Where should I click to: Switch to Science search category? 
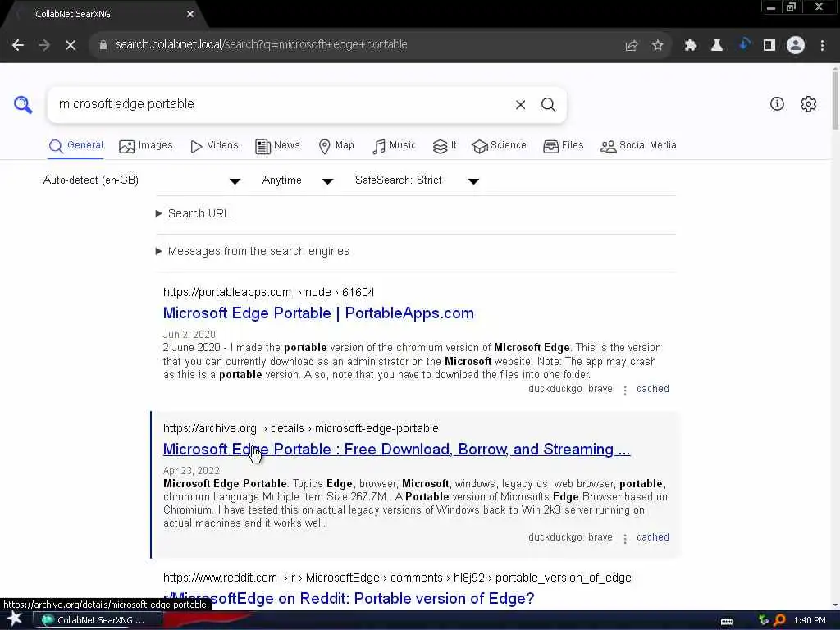499,146
